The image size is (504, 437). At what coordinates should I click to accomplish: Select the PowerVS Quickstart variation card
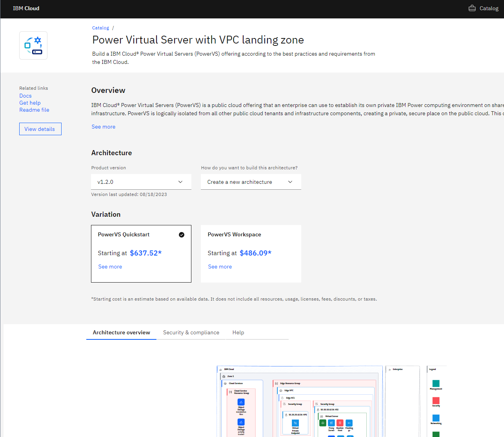click(141, 254)
